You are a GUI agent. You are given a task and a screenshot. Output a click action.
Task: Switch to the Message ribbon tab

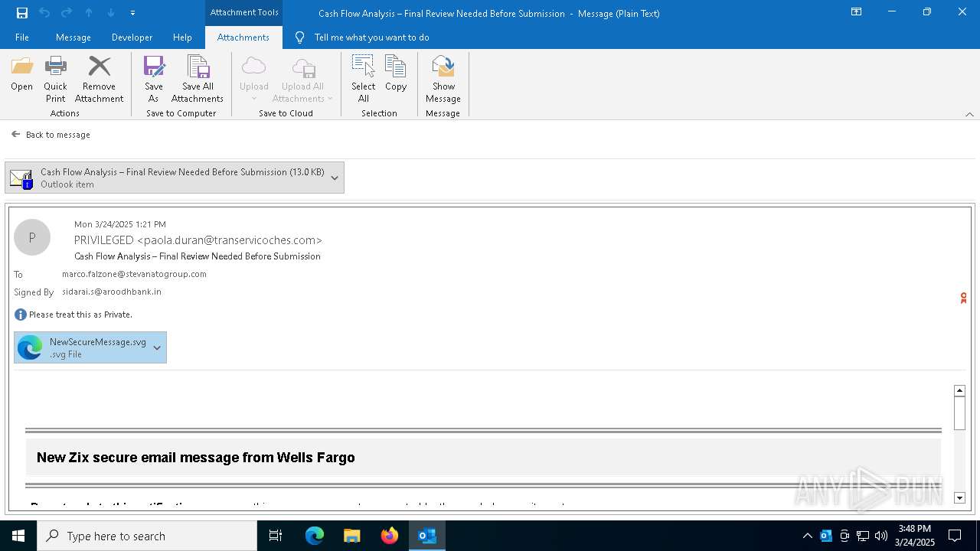(73, 37)
